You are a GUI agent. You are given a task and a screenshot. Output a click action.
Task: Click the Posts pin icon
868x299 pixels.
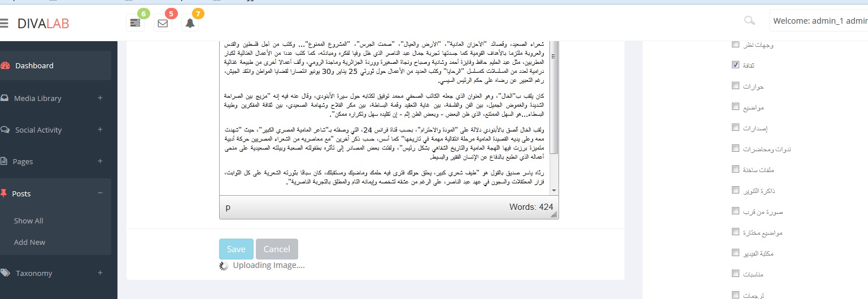coord(4,194)
